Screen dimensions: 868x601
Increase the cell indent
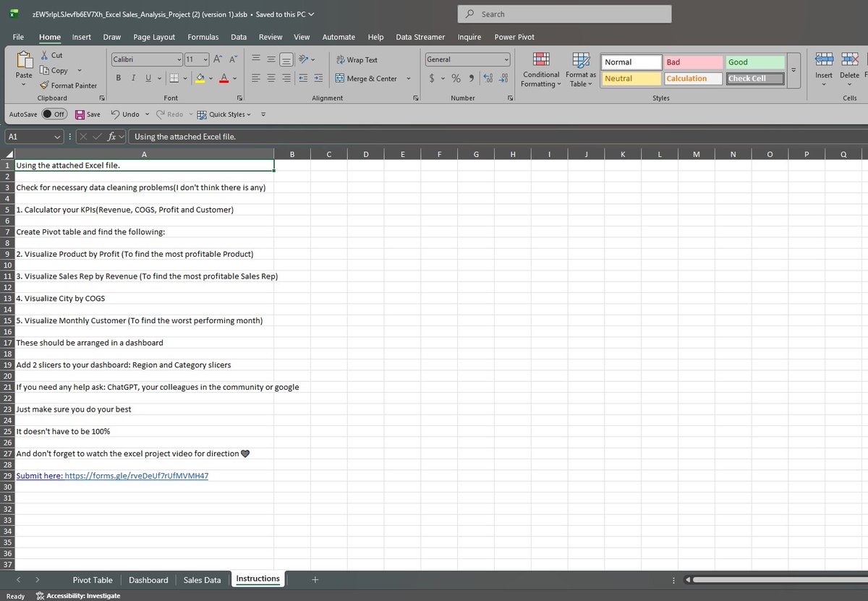(x=318, y=78)
